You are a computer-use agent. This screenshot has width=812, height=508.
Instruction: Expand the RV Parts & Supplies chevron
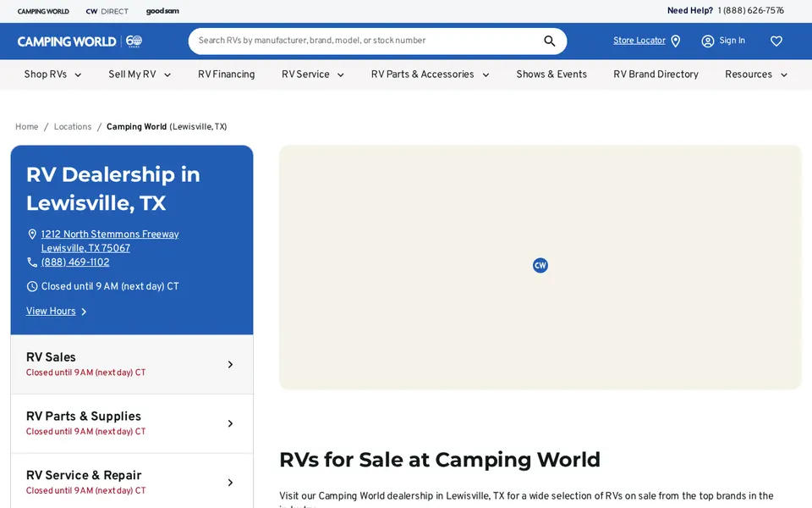click(x=230, y=423)
